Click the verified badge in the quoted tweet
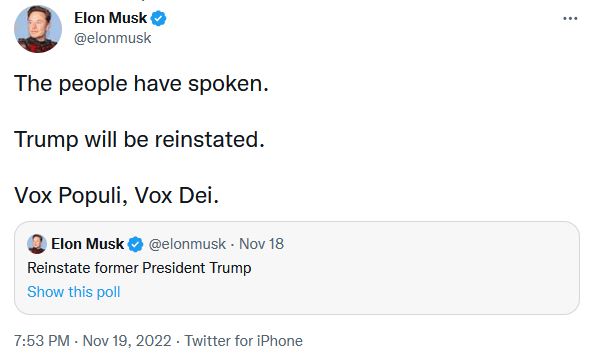 tap(135, 244)
